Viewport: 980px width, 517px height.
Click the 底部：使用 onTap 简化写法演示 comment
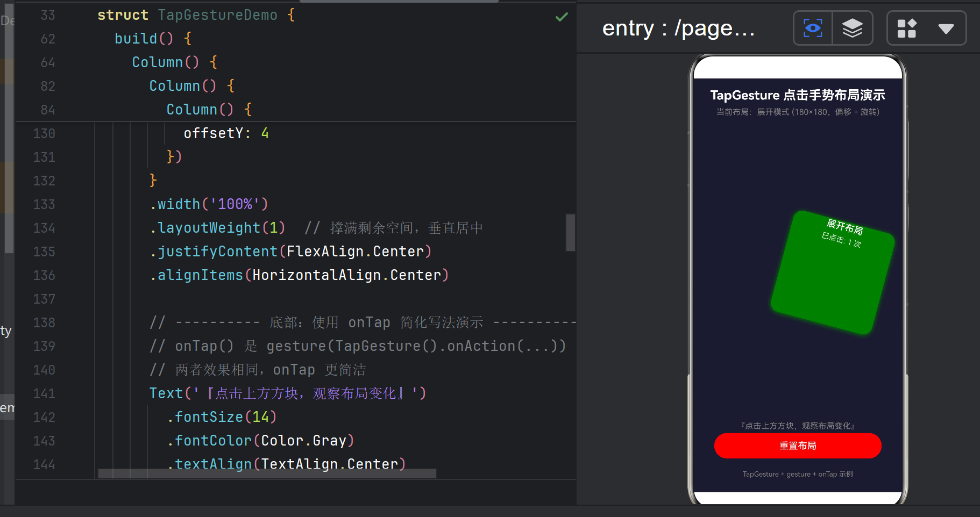[x=363, y=322]
